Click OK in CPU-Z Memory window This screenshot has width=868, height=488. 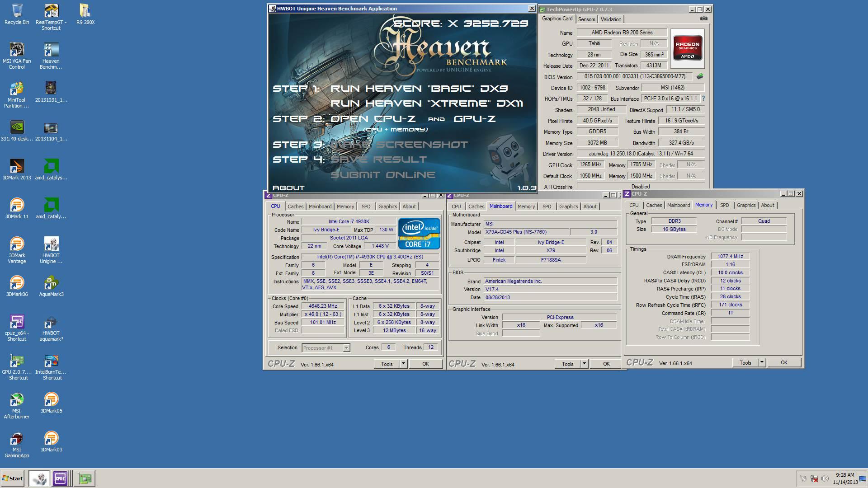pyautogui.click(x=784, y=362)
